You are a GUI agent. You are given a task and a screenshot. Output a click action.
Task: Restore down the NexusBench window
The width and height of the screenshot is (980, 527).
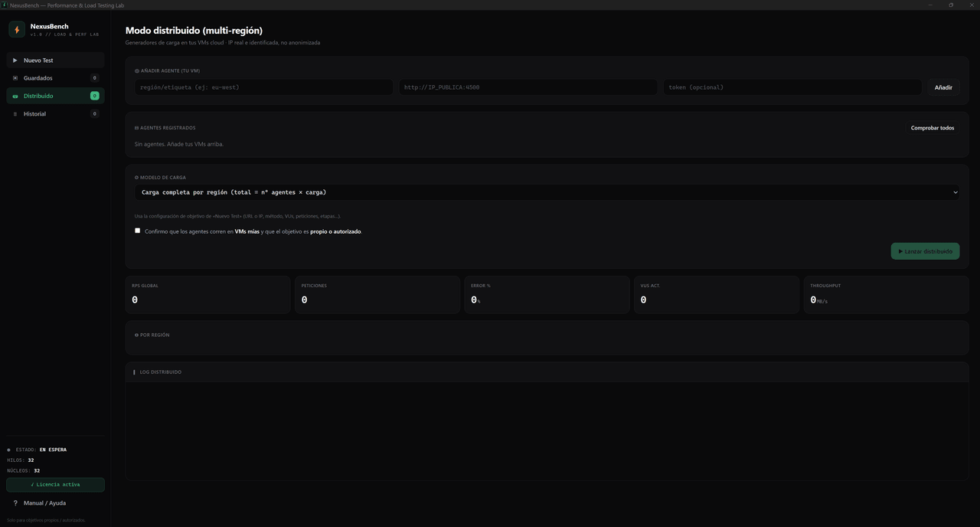pos(951,5)
